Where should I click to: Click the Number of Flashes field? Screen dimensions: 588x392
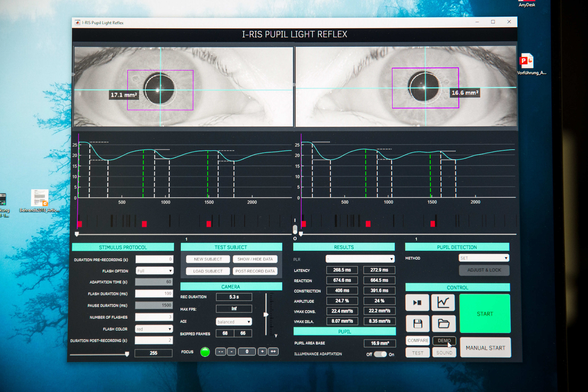(x=154, y=317)
